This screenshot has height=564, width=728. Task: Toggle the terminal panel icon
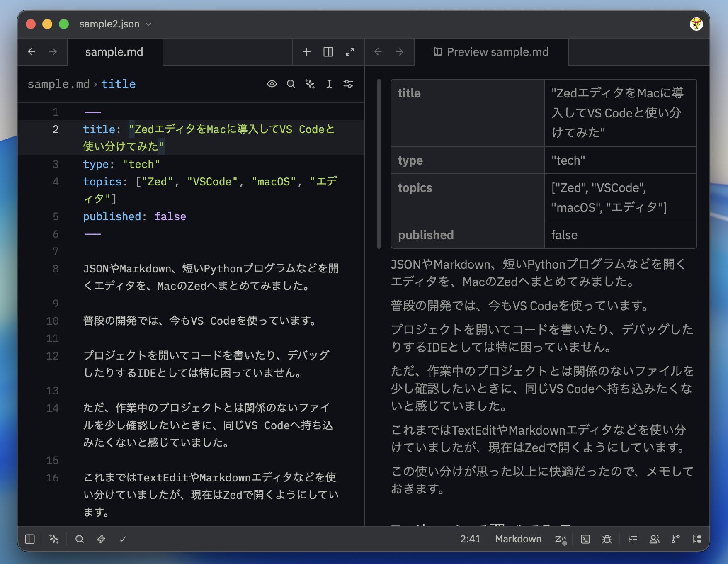tap(585, 539)
